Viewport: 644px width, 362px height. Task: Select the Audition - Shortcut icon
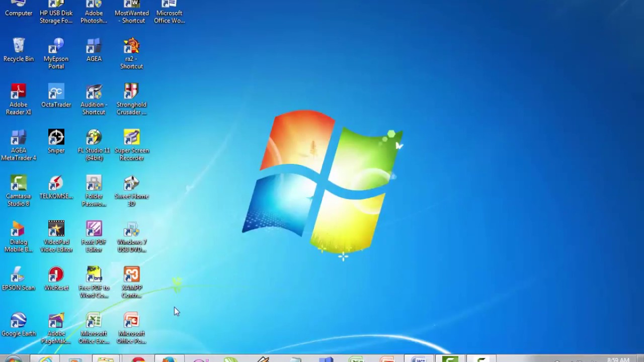(94, 99)
